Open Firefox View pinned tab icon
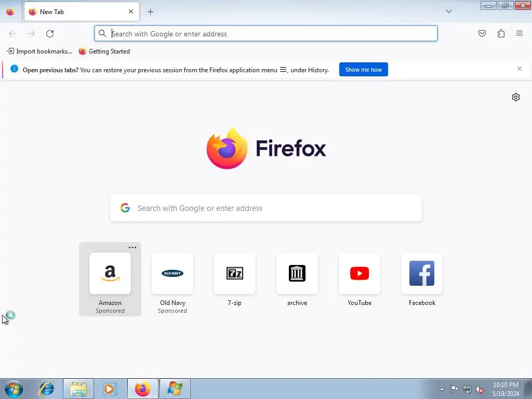The image size is (532, 399). tap(10, 11)
